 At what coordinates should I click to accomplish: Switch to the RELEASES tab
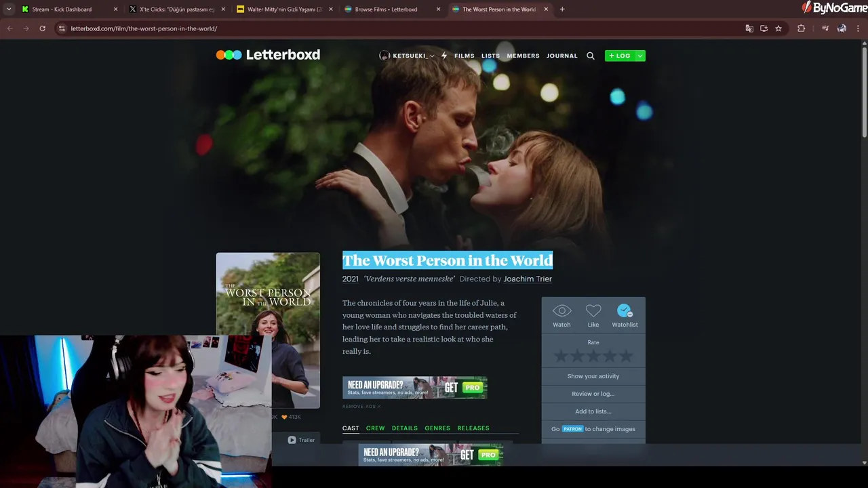(x=473, y=428)
